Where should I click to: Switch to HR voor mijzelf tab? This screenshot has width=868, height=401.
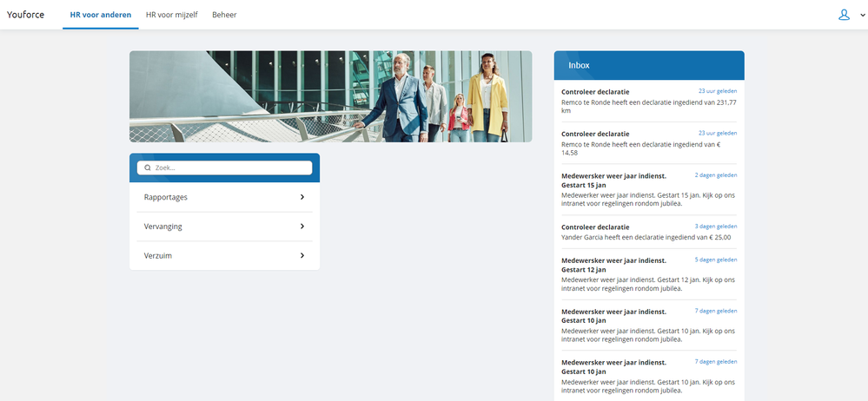point(172,15)
